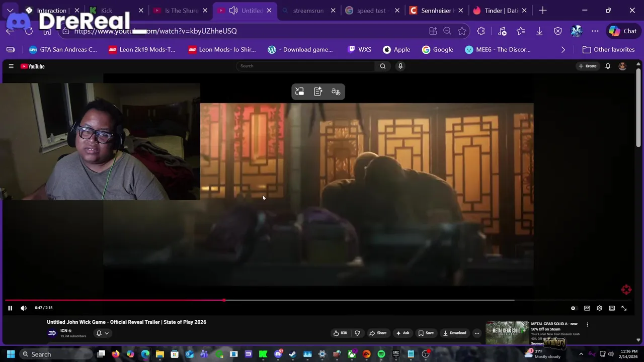644x362 pixels.
Task: Open Windows Start menu
Action: (11, 354)
